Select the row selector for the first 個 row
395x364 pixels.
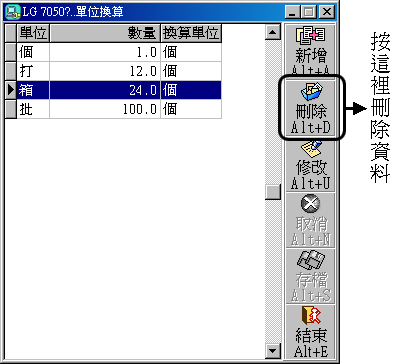coord(11,52)
